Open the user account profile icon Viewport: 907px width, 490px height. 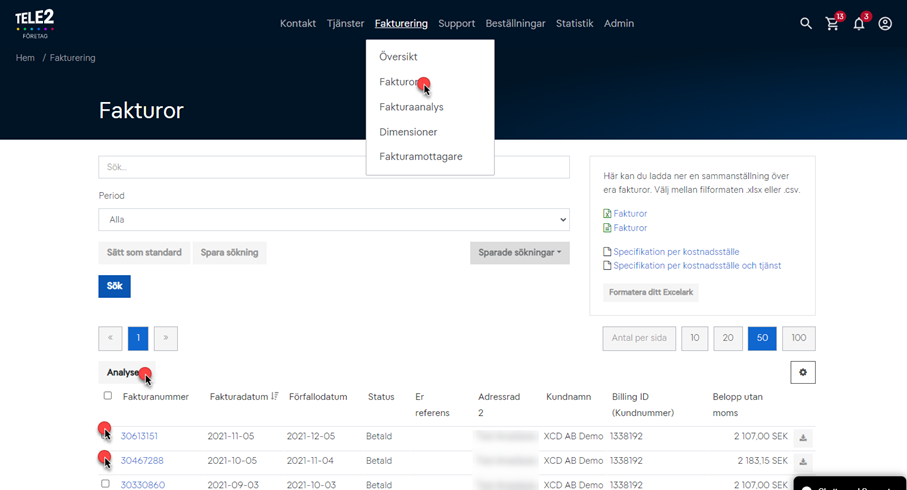click(885, 24)
